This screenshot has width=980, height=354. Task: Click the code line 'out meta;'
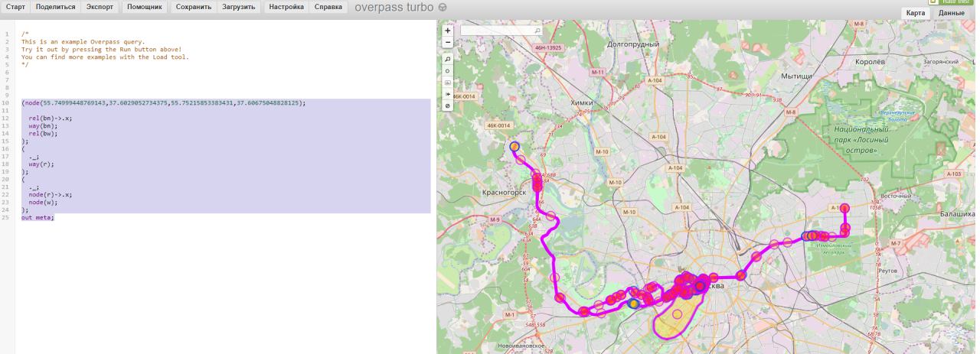tap(38, 217)
